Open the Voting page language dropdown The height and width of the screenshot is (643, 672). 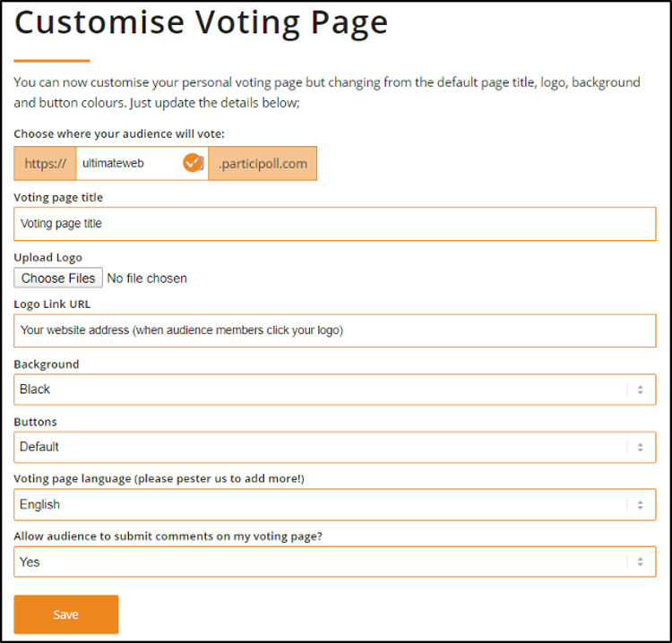pyautogui.click(x=335, y=504)
